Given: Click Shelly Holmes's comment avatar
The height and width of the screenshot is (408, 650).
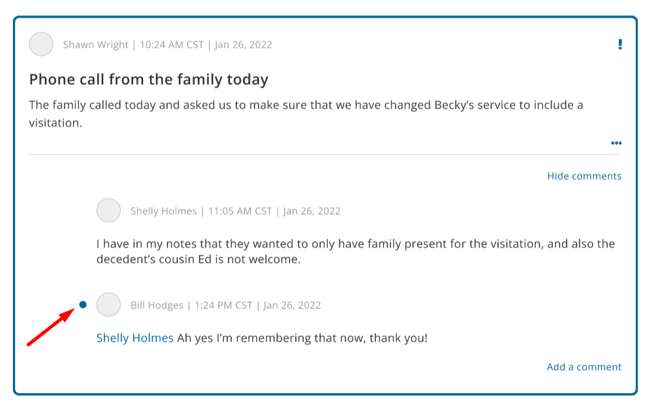Looking at the screenshot, I should coord(109,210).
